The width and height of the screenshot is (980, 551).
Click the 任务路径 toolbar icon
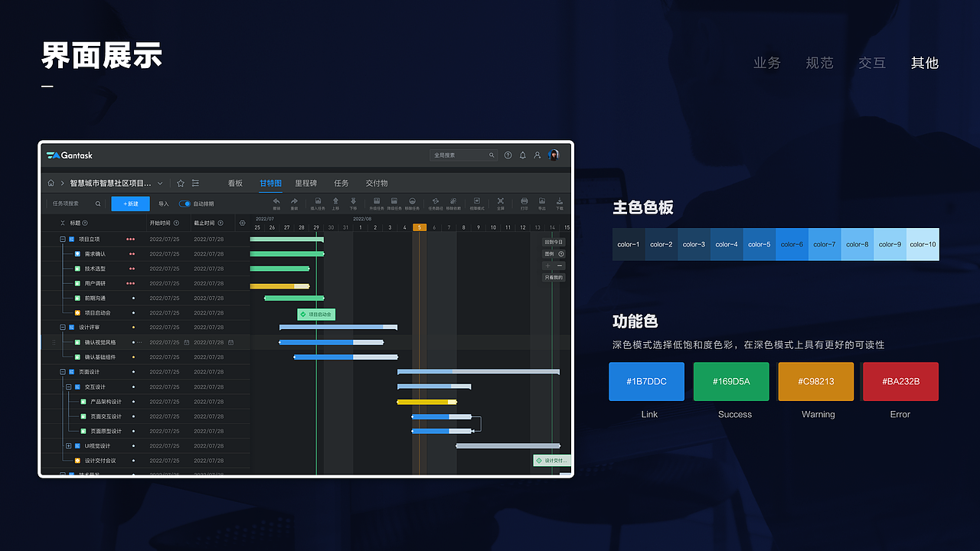coord(436,201)
